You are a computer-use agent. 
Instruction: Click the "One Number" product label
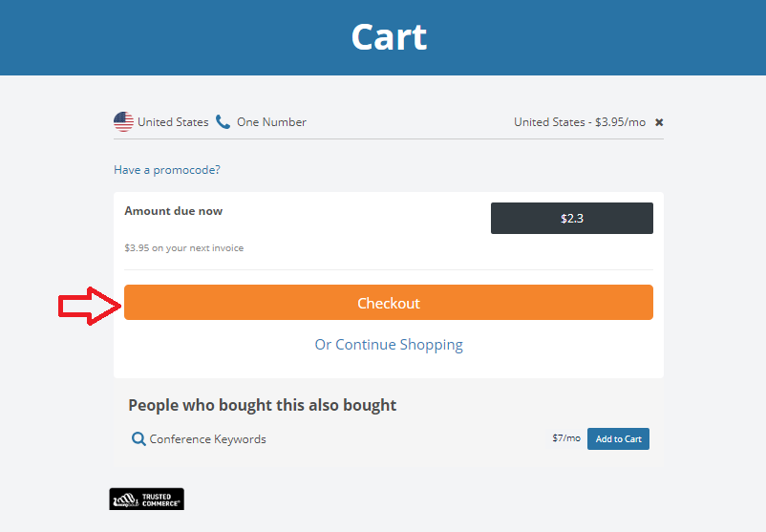point(271,122)
